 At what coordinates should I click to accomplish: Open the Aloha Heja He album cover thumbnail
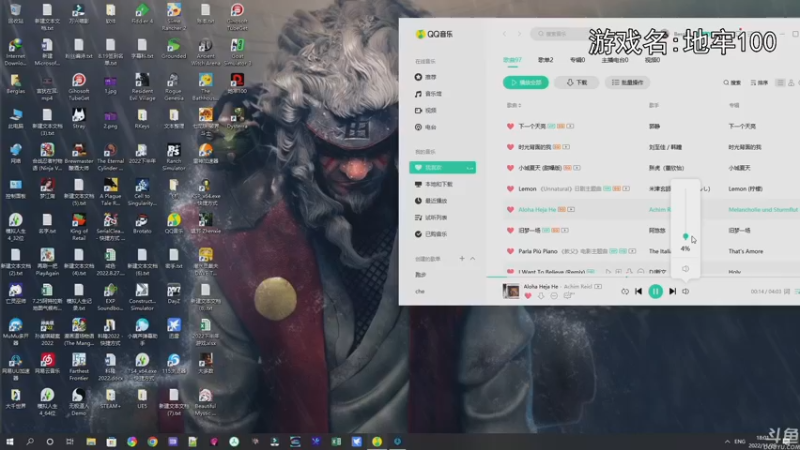(x=511, y=291)
